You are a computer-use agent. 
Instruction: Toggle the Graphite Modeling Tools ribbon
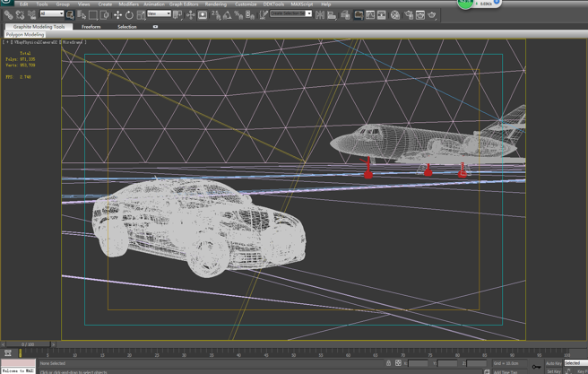[359, 14]
